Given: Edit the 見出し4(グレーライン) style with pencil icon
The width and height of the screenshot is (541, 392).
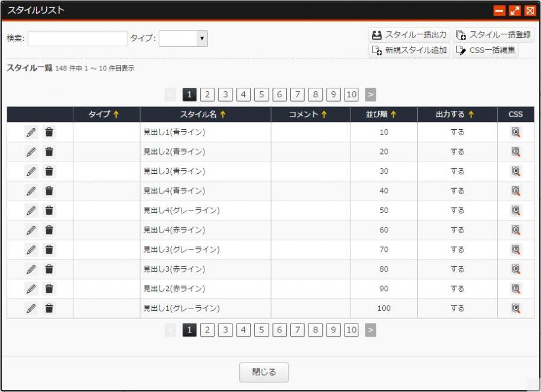Looking at the screenshot, I should point(31,210).
